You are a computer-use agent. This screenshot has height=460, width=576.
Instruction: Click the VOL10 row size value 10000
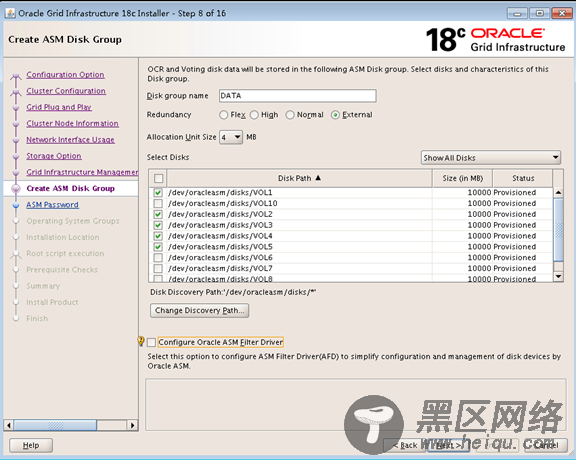[479, 203]
